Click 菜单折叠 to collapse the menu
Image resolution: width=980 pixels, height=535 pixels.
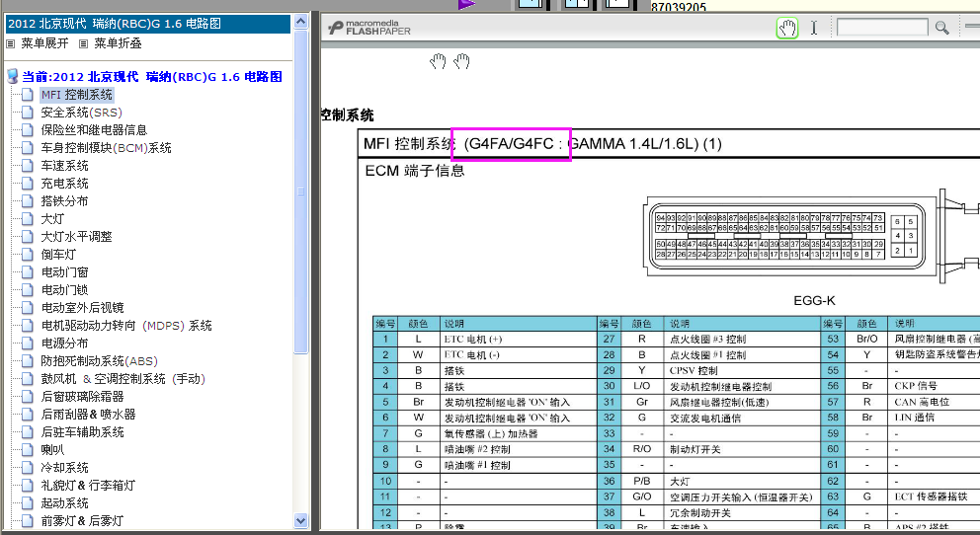118,43
